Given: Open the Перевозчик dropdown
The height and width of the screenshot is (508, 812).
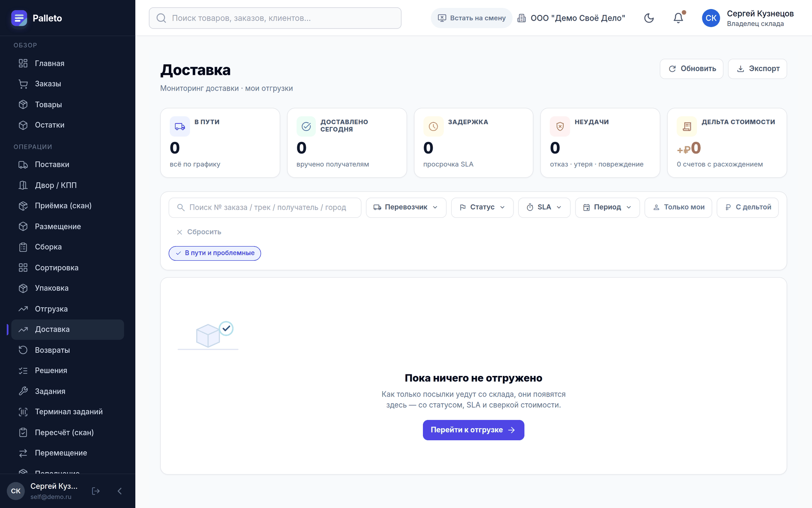Looking at the screenshot, I should click(x=406, y=207).
